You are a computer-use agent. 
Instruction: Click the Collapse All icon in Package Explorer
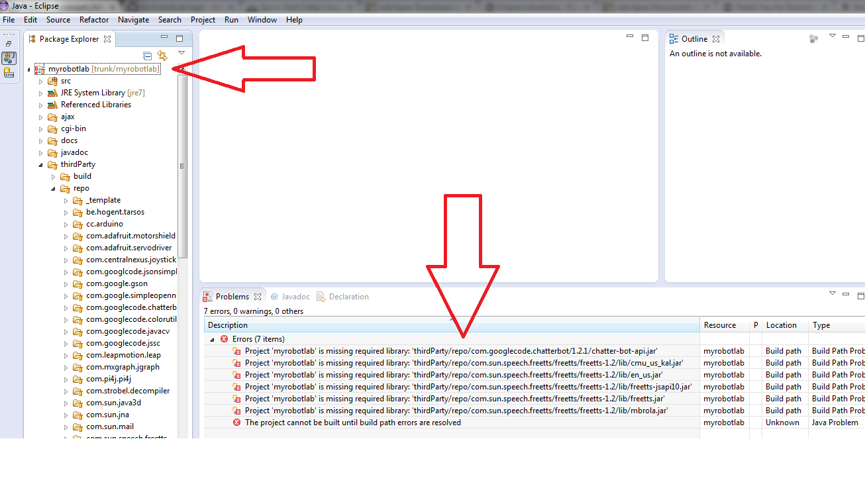pyautogui.click(x=148, y=56)
